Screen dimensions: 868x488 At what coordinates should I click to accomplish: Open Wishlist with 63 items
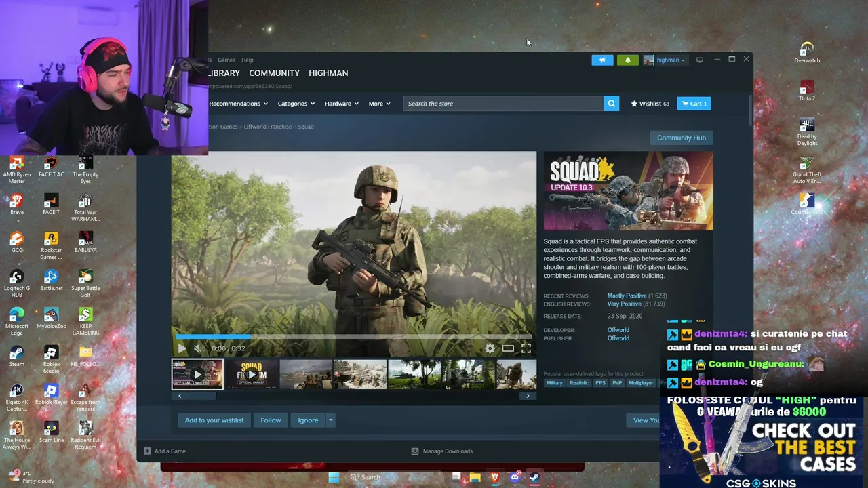click(650, 104)
